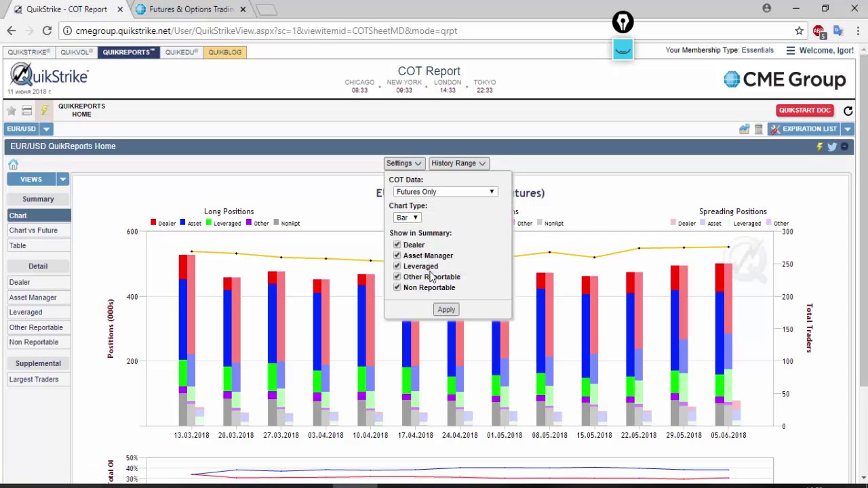Toggle the Leveraged checkbox
The height and width of the screenshot is (488, 868).
pyautogui.click(x=397, y=266)
